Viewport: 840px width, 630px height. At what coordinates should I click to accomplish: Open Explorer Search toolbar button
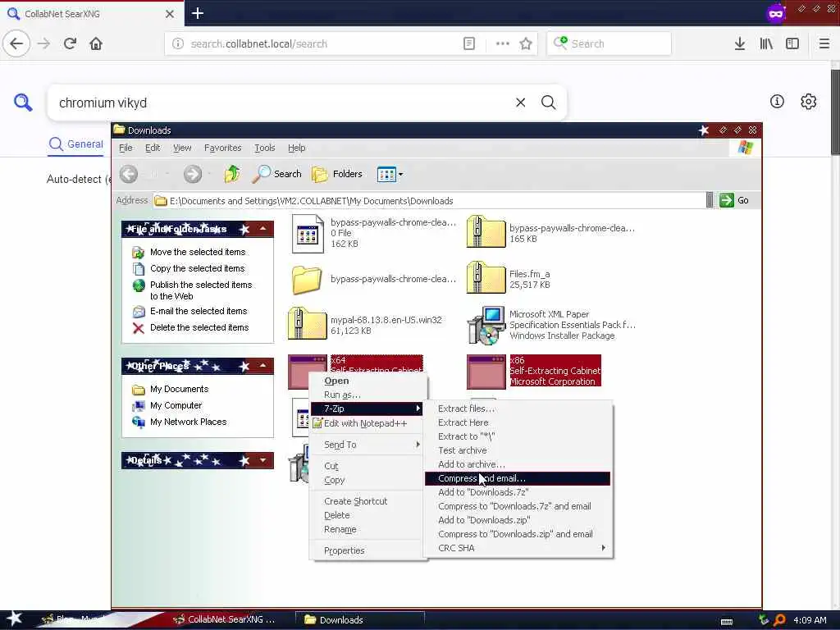coord(277,174)
